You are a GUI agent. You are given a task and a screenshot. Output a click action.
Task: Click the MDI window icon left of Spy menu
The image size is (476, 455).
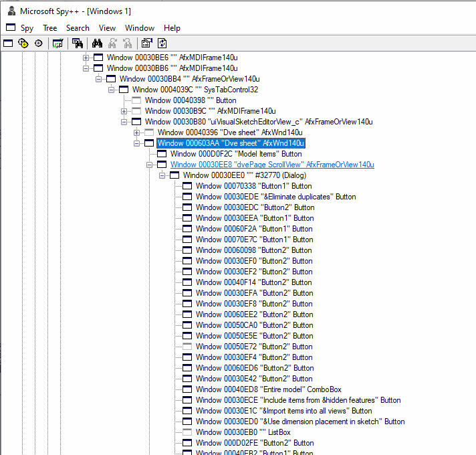coord(11,27)
